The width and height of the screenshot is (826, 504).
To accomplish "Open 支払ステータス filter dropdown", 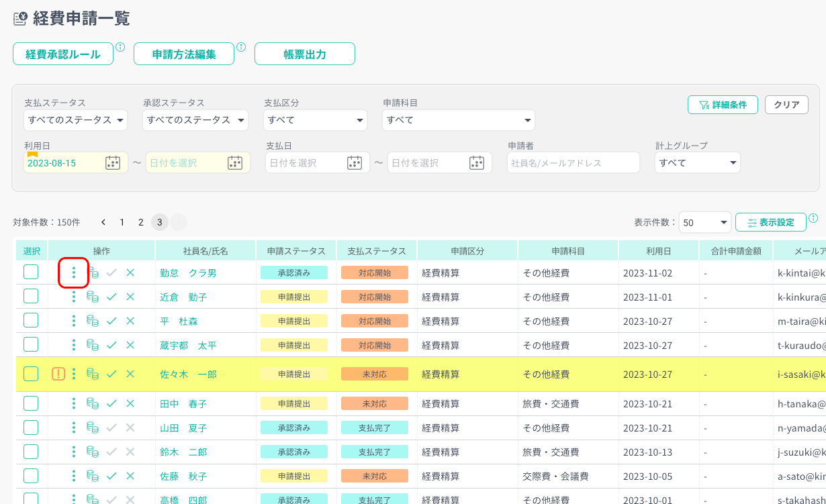I will (x=75, y=120).
